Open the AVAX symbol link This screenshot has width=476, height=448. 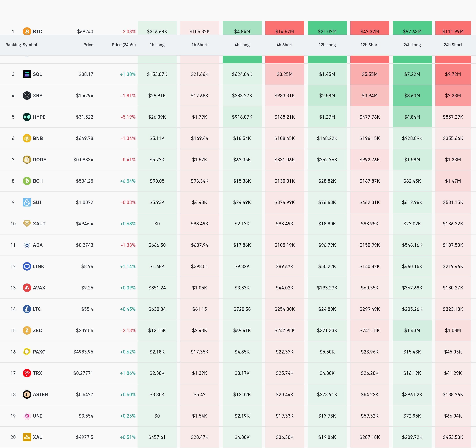click(39, 288)
